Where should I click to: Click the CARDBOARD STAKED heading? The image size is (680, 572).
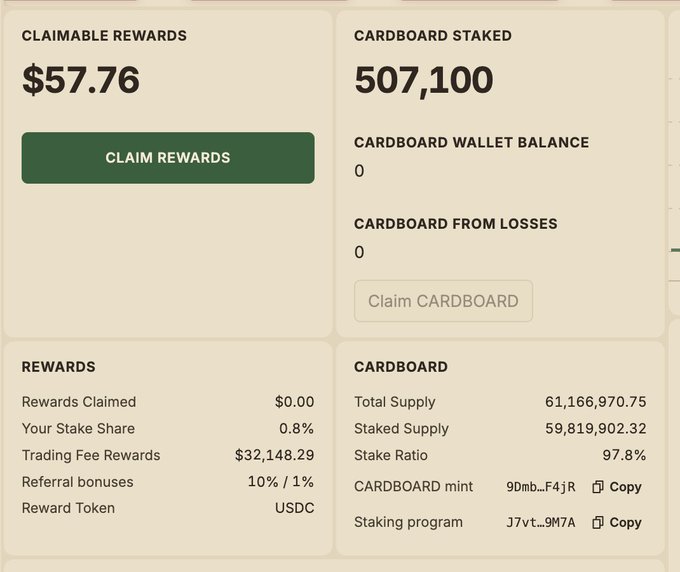click(433, 36)
